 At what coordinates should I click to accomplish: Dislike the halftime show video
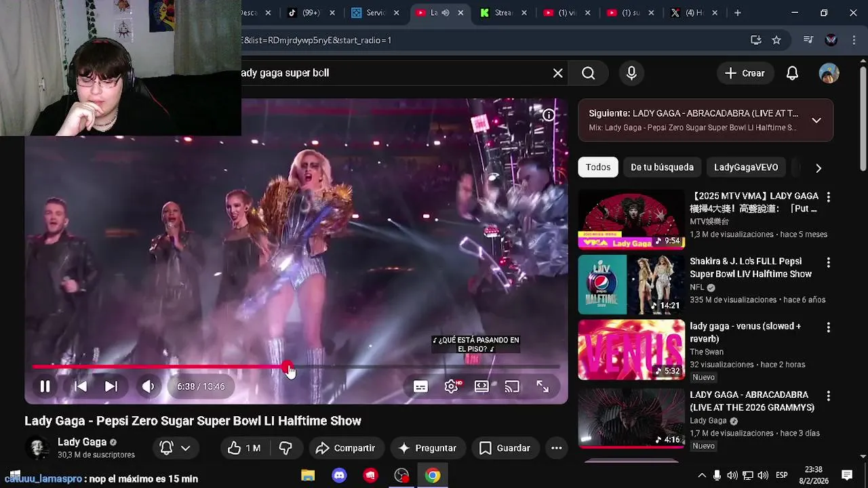pyautogui.click(x=285, y=448)
